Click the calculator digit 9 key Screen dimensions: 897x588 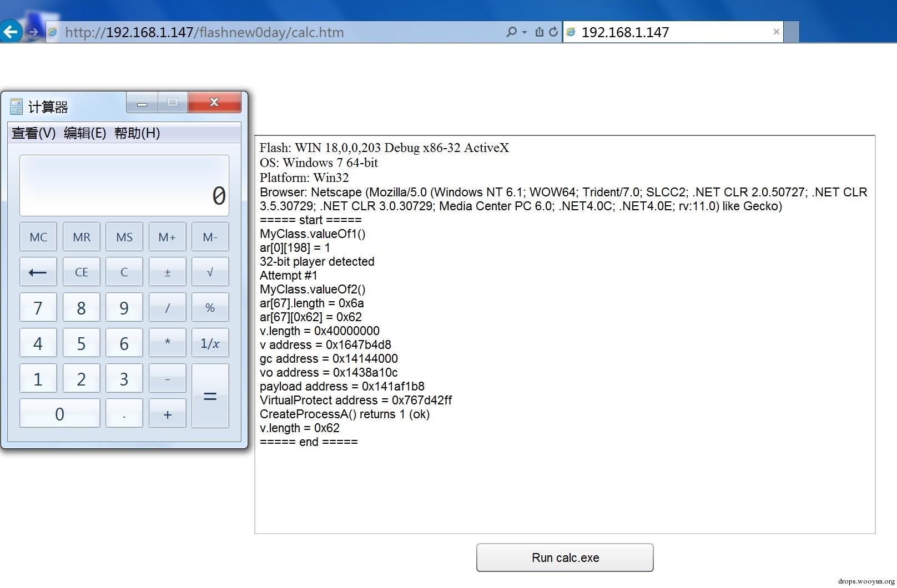pyautogui.click(x=124, y=307)
